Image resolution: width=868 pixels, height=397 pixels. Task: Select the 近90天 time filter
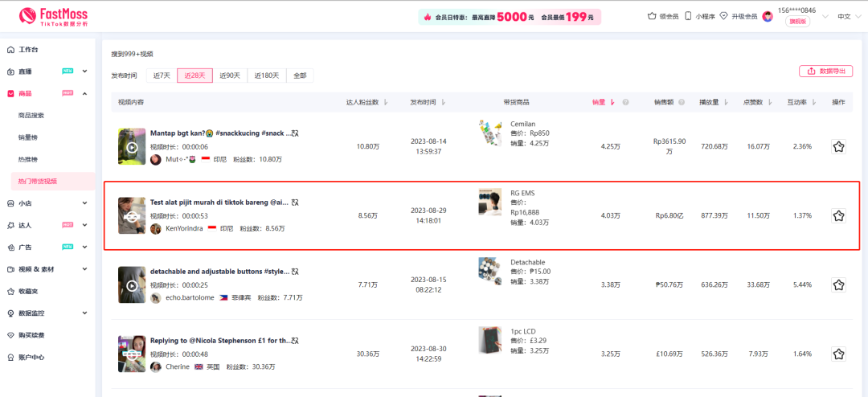click(x=230, y=76)
